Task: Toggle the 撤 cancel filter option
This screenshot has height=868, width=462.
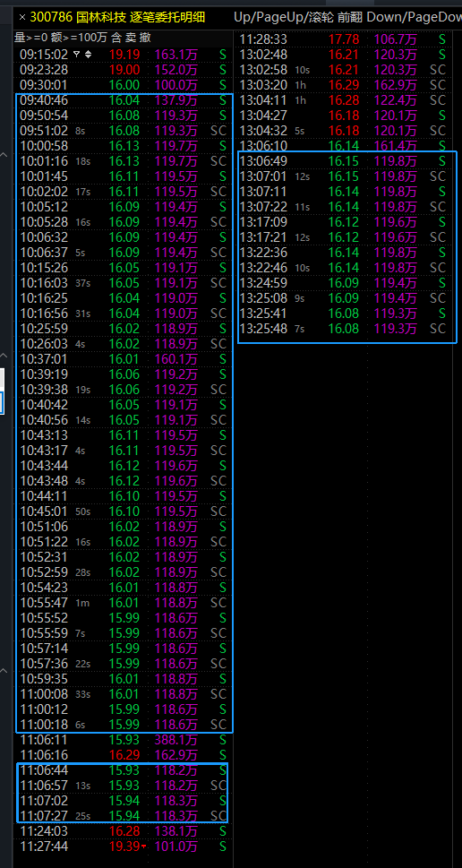Action: pyautogui.click(x=146, y=39)
